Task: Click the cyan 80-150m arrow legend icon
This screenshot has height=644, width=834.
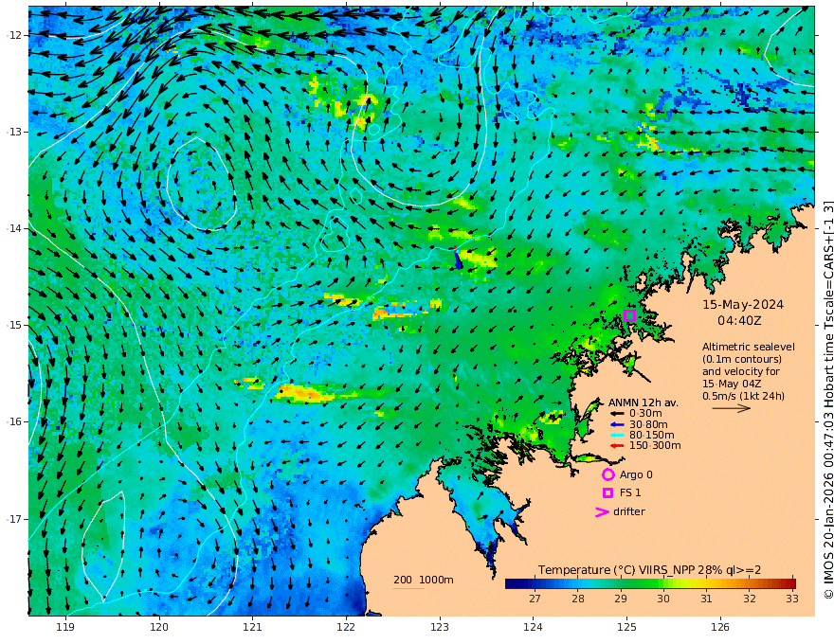Action: point(617,436)
